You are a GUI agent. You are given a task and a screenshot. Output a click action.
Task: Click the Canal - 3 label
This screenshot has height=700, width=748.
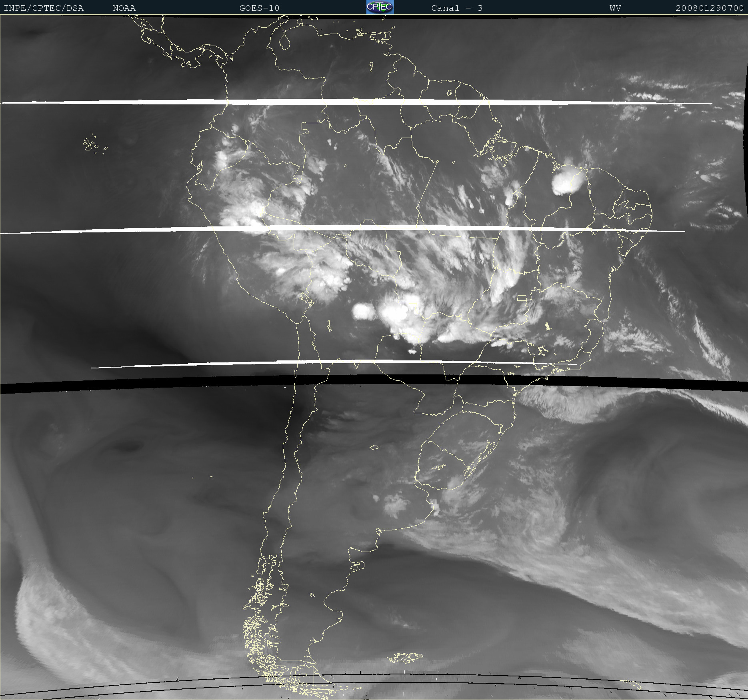pos(457,8)
